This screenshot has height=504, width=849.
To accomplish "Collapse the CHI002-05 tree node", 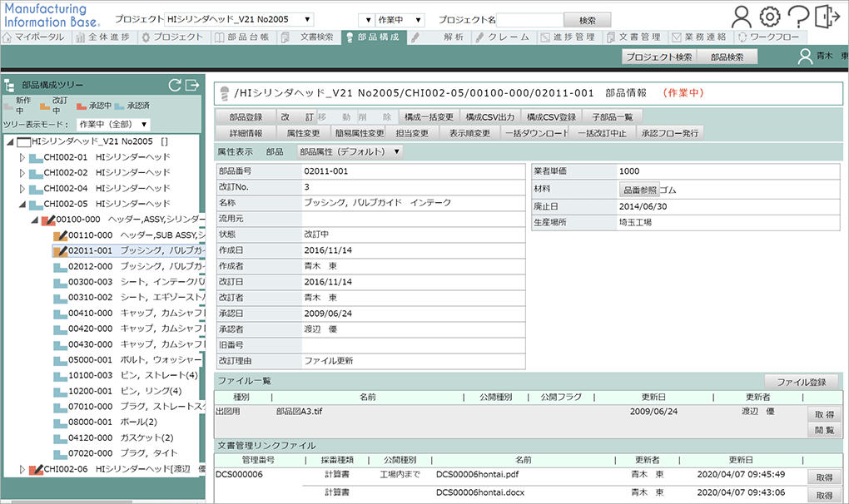I will click(x=22, y=204).
